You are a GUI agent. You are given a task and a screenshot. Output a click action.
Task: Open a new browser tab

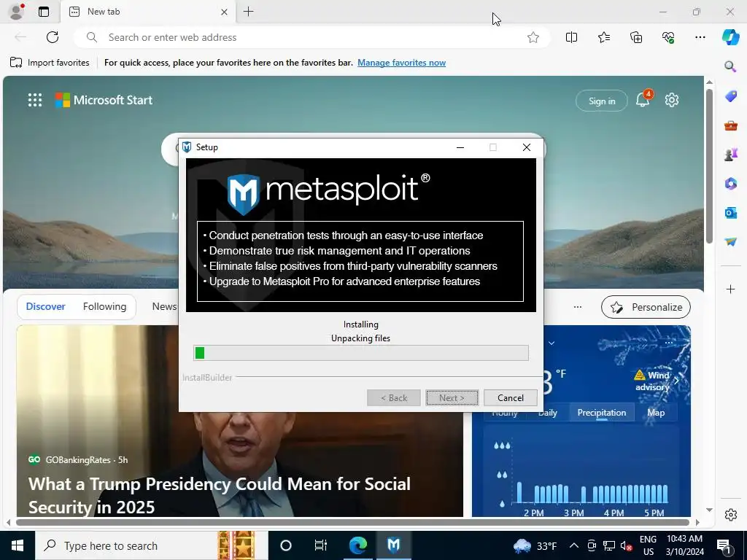(248, 12)
